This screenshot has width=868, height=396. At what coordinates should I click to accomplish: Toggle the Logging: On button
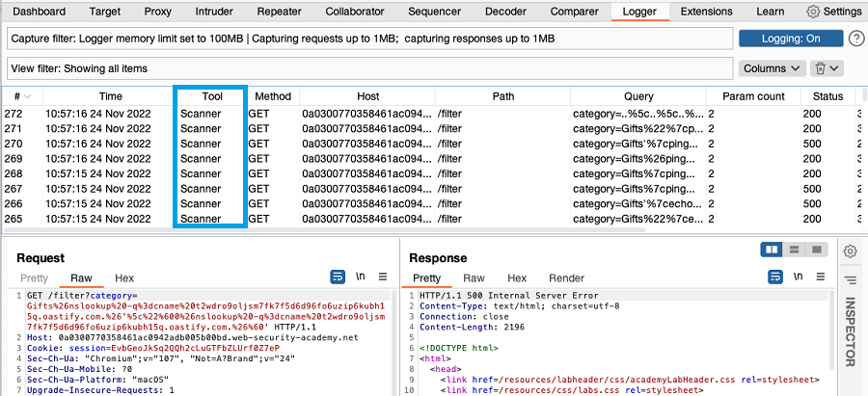coord(790,39)
